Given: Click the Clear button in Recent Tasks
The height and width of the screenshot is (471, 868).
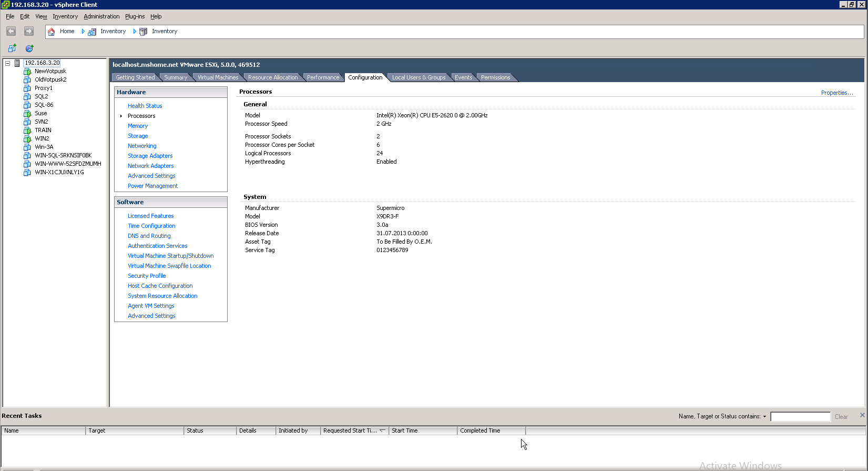Looking at the screenshot, I should (x=841, y=417).
